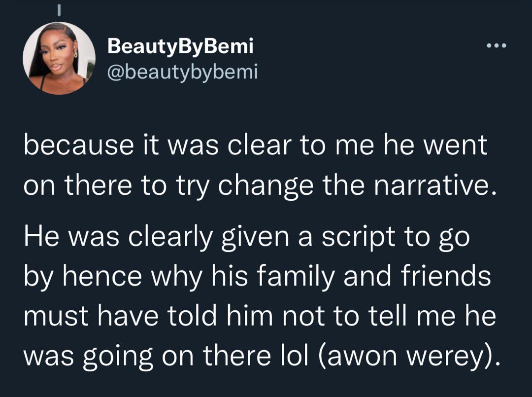Click the thread connector line above the avatar

[59, 10]
